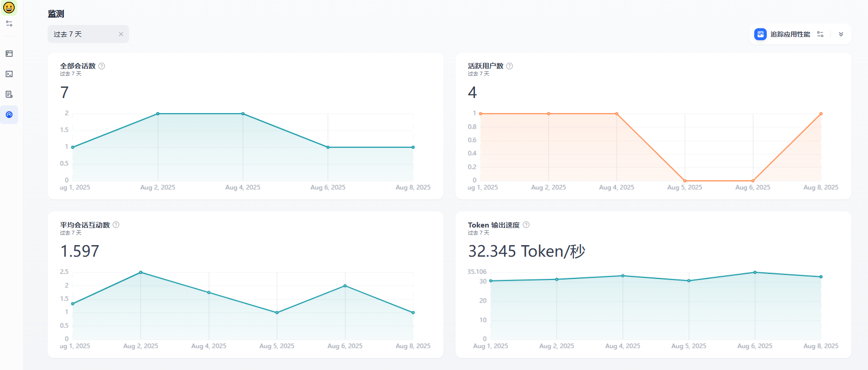Click Aug 4, 2025 axis label under 平均会话互动数

pyautogui.click(x=209, y=346)
